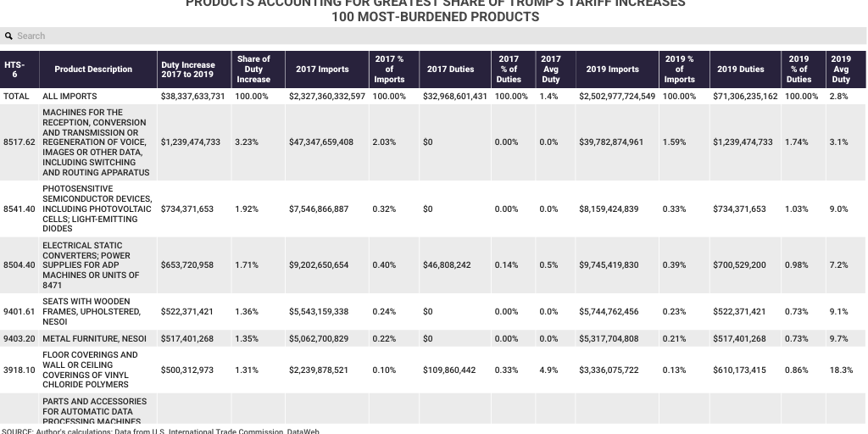Sort by HTS-6 column header
The image size is (868, 434).
pos(14,70)
